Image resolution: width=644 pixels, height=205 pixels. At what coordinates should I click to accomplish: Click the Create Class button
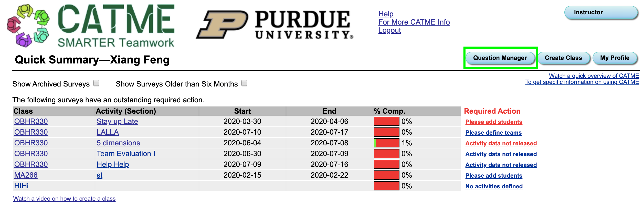pyautogui.click(x=563, y=58)
